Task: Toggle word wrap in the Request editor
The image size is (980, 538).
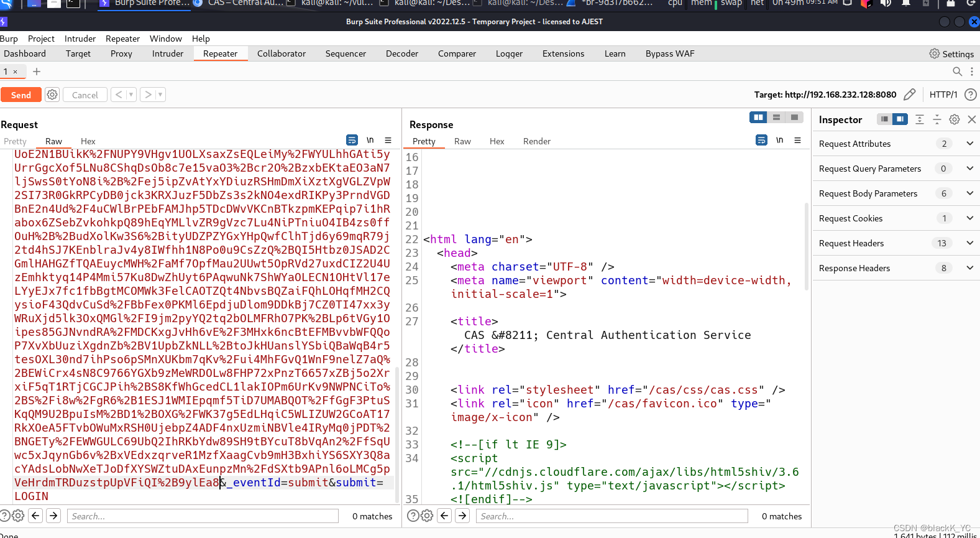Action: 352,140
